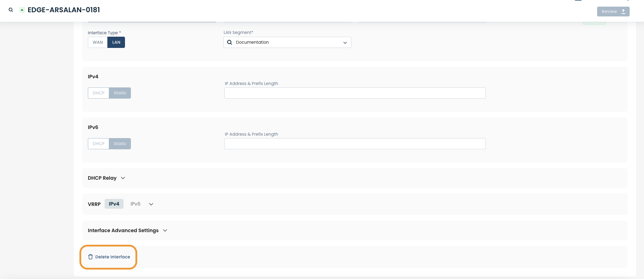The image size is (644, 279).
Task: Click the Delete Interface text
Action: pyautogui.click(x=113, y=257)
